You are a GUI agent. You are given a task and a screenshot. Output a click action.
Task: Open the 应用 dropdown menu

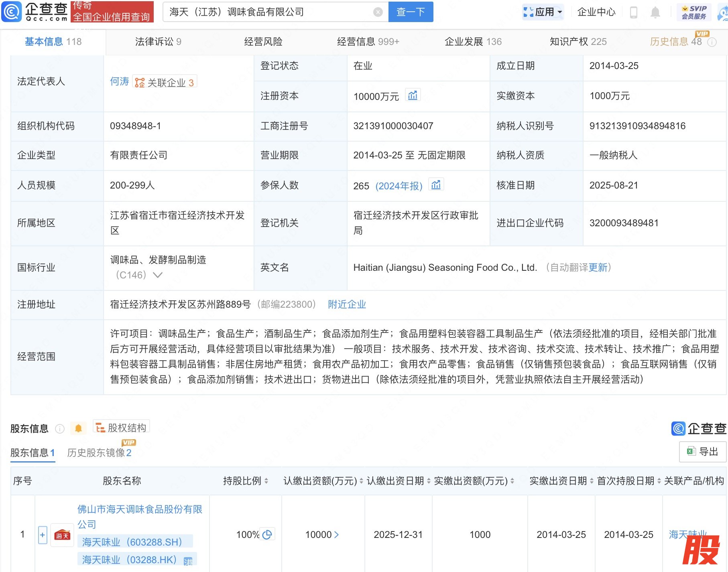tap(543, 12)
